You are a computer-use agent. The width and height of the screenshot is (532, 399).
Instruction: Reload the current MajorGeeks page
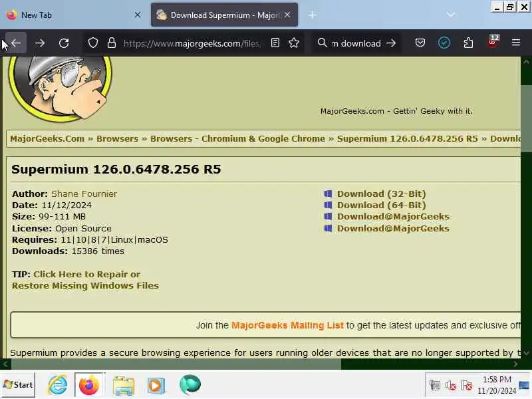(64, 43)
